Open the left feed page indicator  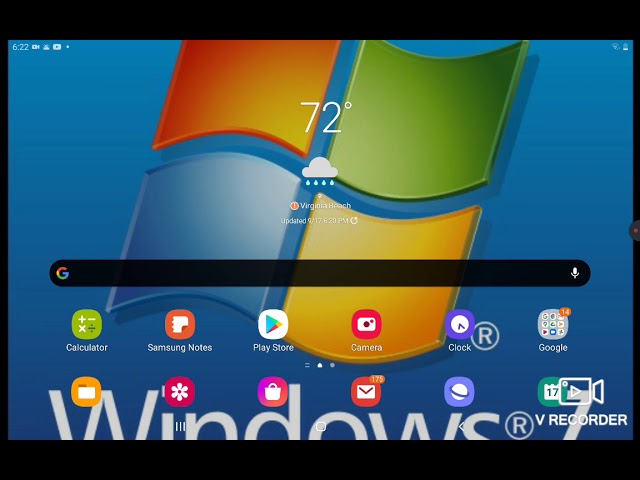click(x=307, y=365)
